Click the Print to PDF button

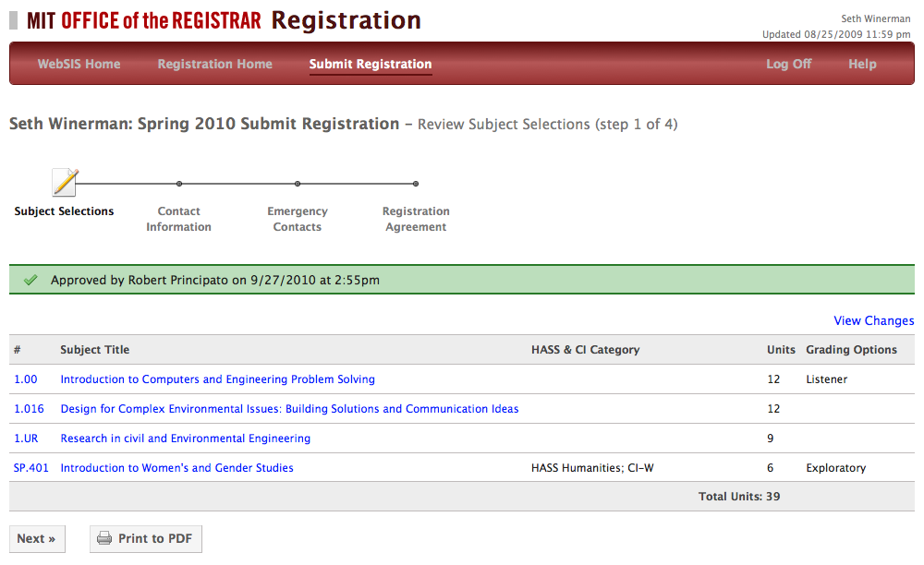(x=145, y=539)
